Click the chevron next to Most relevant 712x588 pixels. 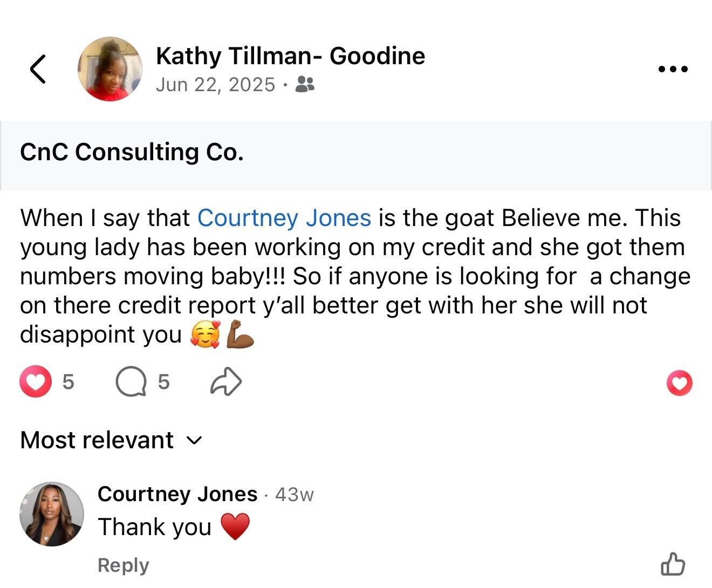(x=194, y=441)
